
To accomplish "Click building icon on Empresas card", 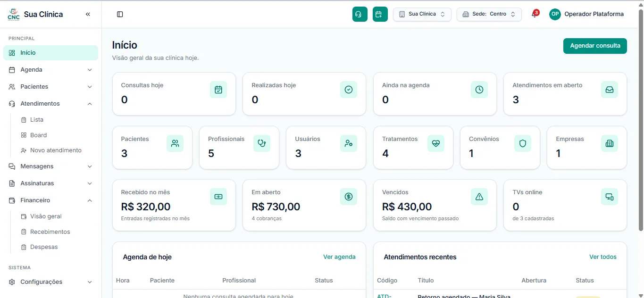I will click(610, 143).
